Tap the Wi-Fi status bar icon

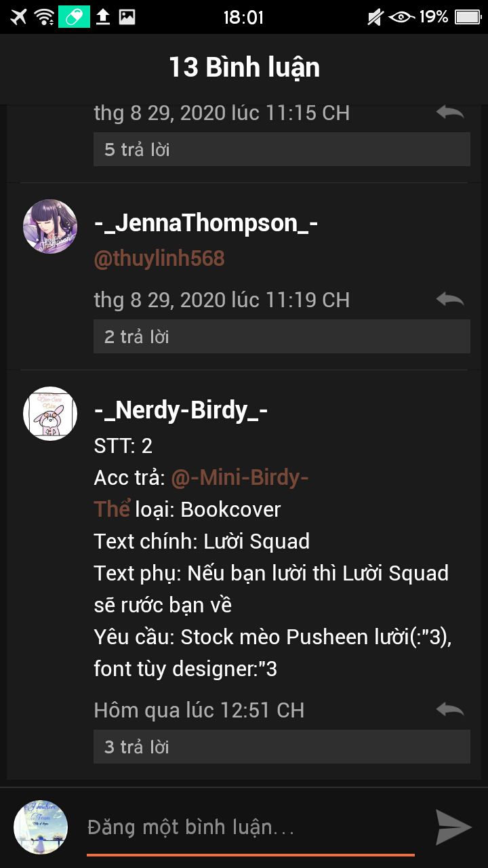[45, 17]
